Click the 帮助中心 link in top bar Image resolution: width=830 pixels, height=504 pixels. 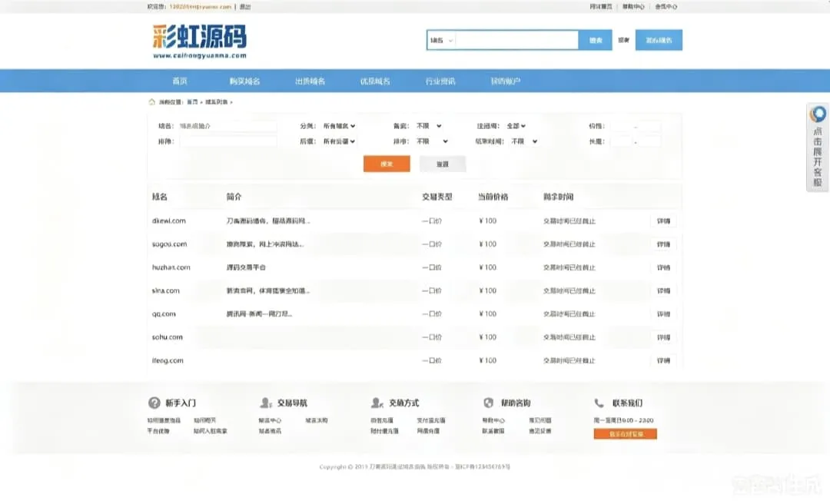633,7
